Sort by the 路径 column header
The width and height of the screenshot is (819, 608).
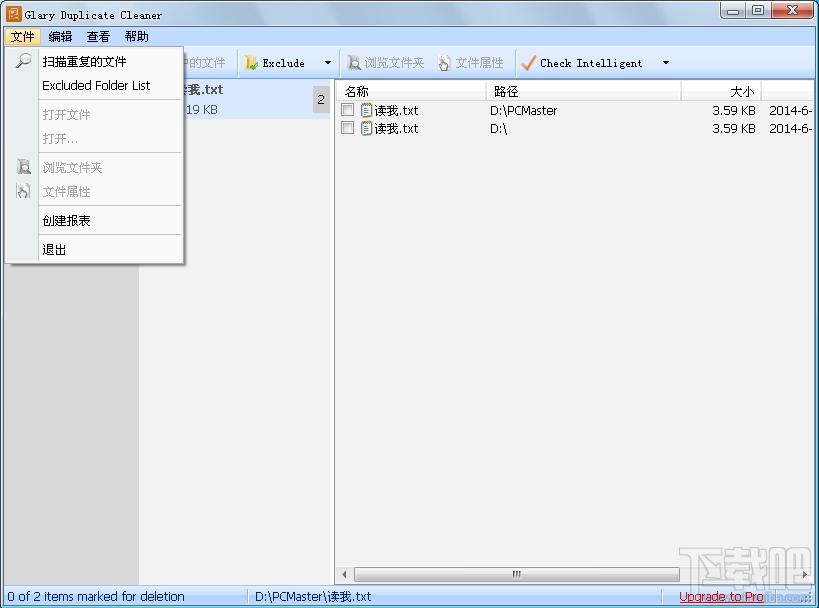pyautogui.click(x=583, y=91)
